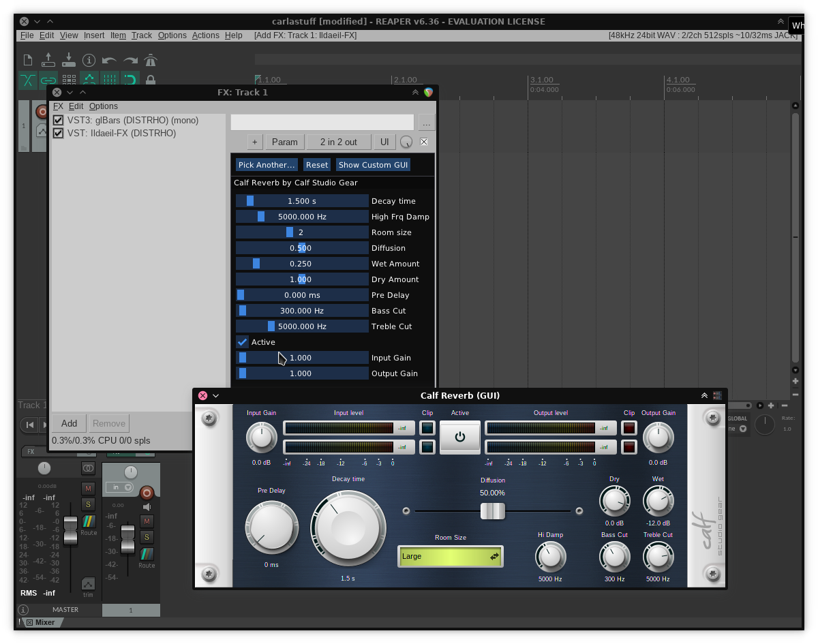
Task: Click the record arm button on mixer track 1
Action: coord(147,493)
